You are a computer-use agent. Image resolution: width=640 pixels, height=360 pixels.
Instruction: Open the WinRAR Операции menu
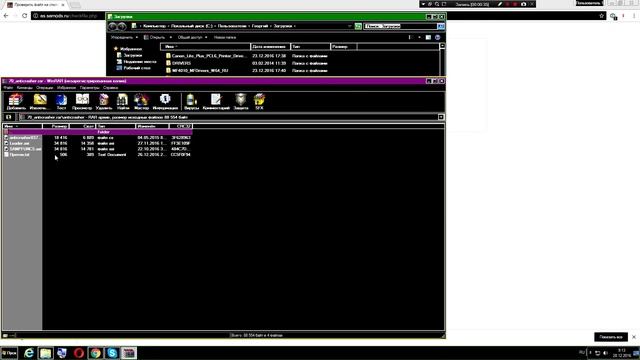[x=44, y=88]
